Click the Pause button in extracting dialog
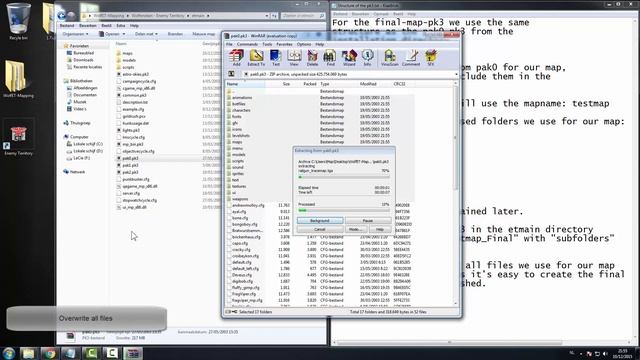Screen dimensions: 640x360 coord(367,220)
